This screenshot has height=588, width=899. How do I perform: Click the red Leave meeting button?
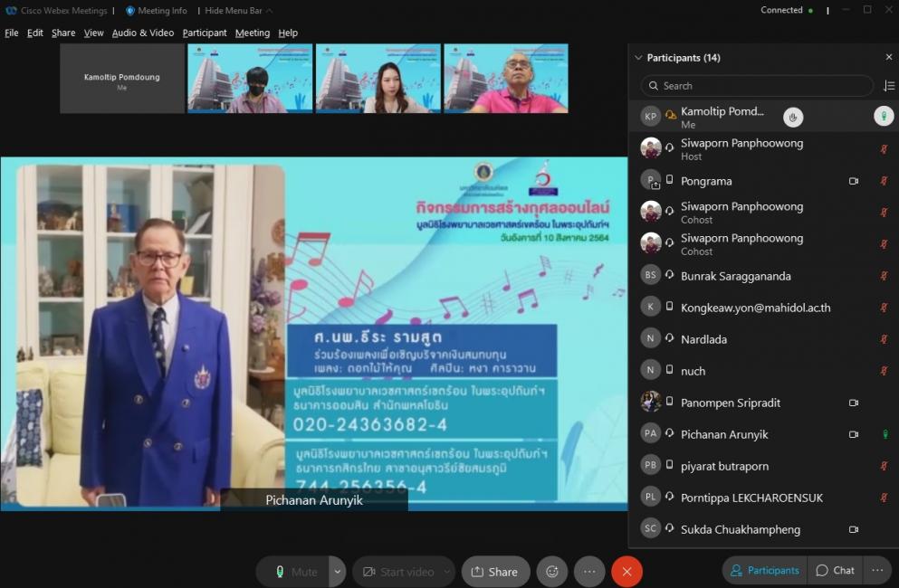pyautogui.click(x=626, y=572)
